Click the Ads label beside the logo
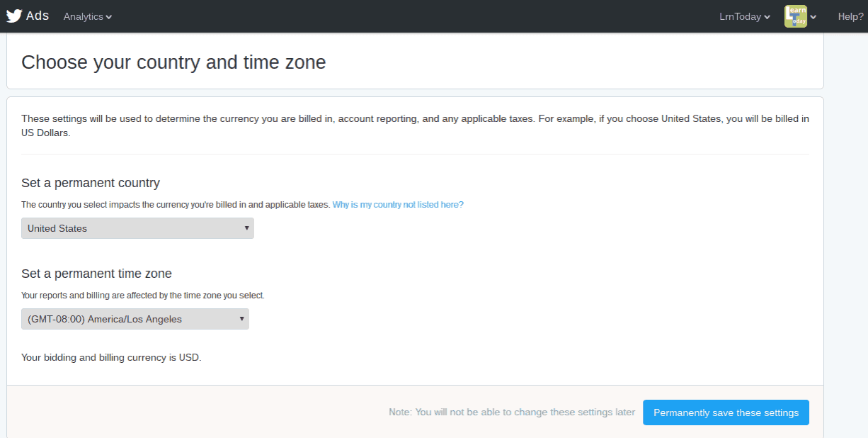Image resolution: width=868 pixels, height=438 pixels. point(38,16)
